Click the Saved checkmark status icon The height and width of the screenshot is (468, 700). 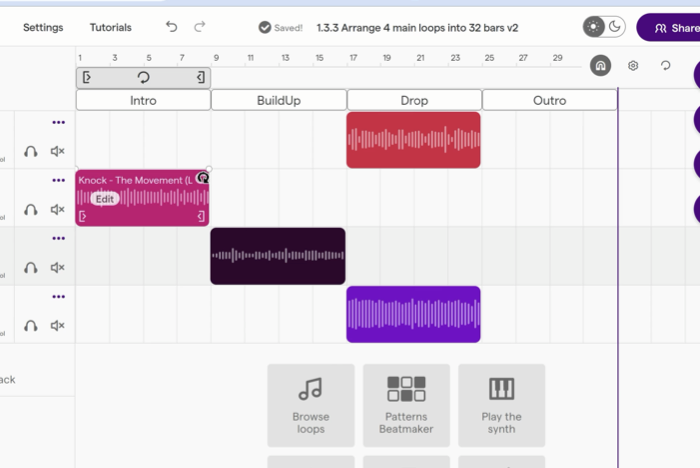pos(265,28)
